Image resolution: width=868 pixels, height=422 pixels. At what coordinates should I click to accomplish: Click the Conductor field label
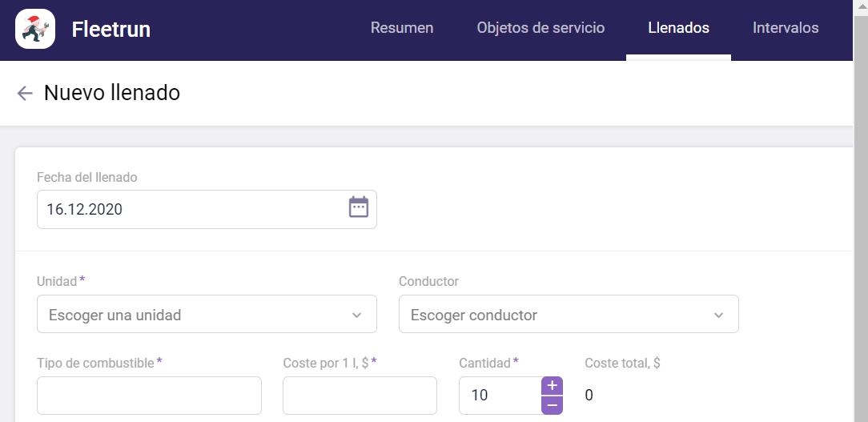[x=428, y=281]
